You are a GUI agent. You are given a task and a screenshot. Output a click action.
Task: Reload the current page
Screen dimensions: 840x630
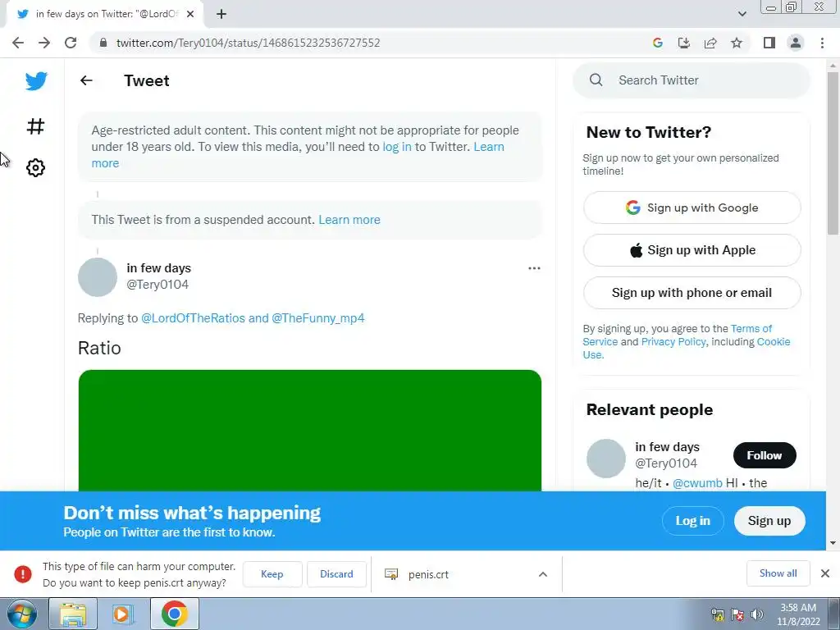tap(71, 43)
